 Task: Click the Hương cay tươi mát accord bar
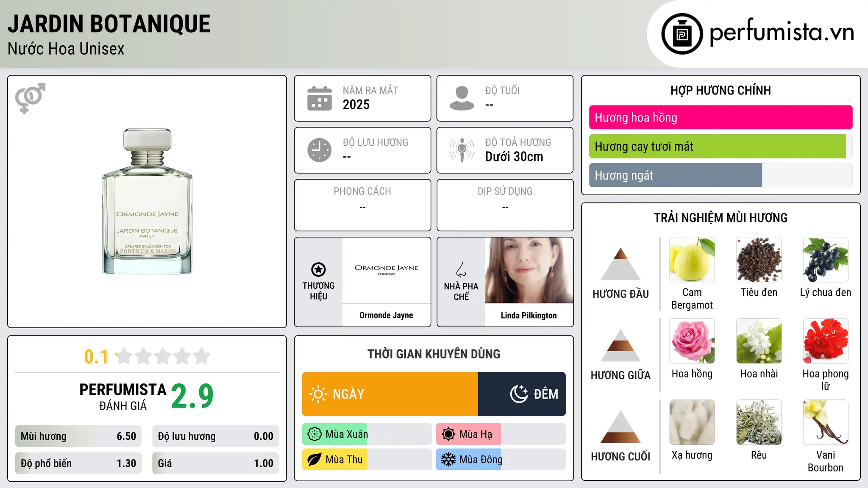click(721, 146)
